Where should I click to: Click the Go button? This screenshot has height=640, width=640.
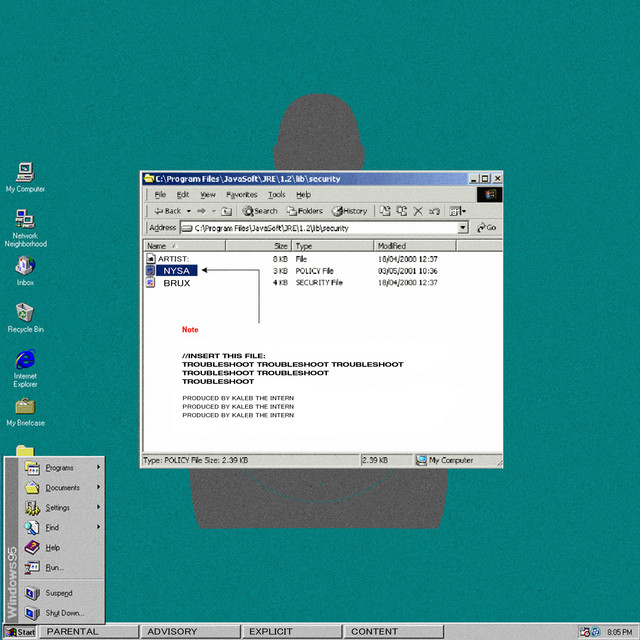(x=487, y=228)
